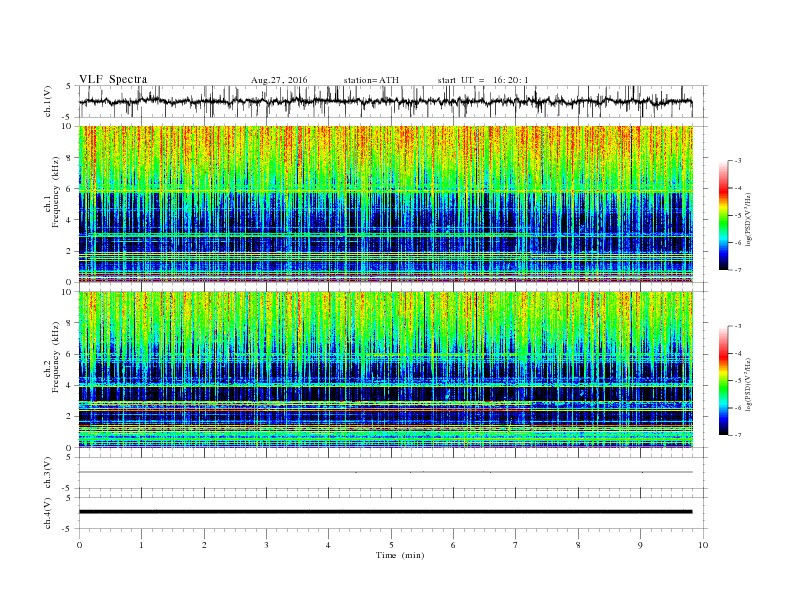Click the 'ch.3(V)' axis label
This screenshot has width=792, height=612.
[x=48, y=473]
